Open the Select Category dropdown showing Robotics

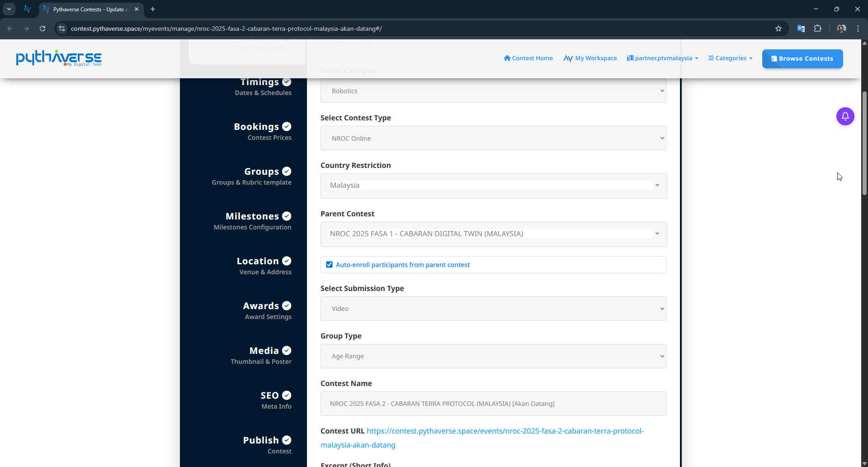click(493, 91)
